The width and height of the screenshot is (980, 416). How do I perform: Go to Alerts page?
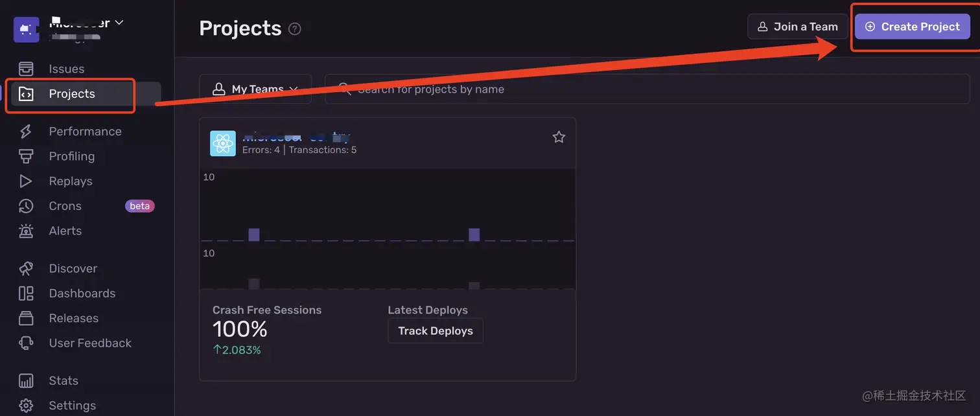[65, 231]
